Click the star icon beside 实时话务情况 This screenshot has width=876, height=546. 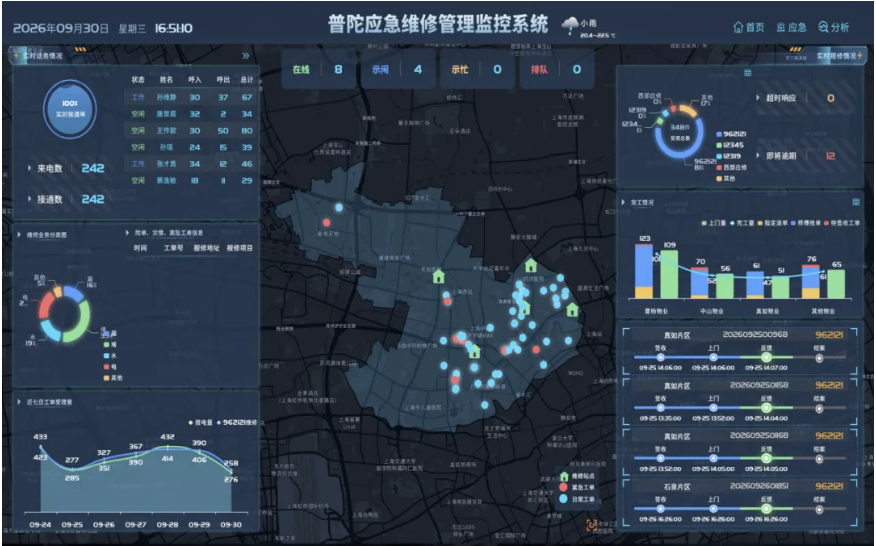click(x=16, y=56)
